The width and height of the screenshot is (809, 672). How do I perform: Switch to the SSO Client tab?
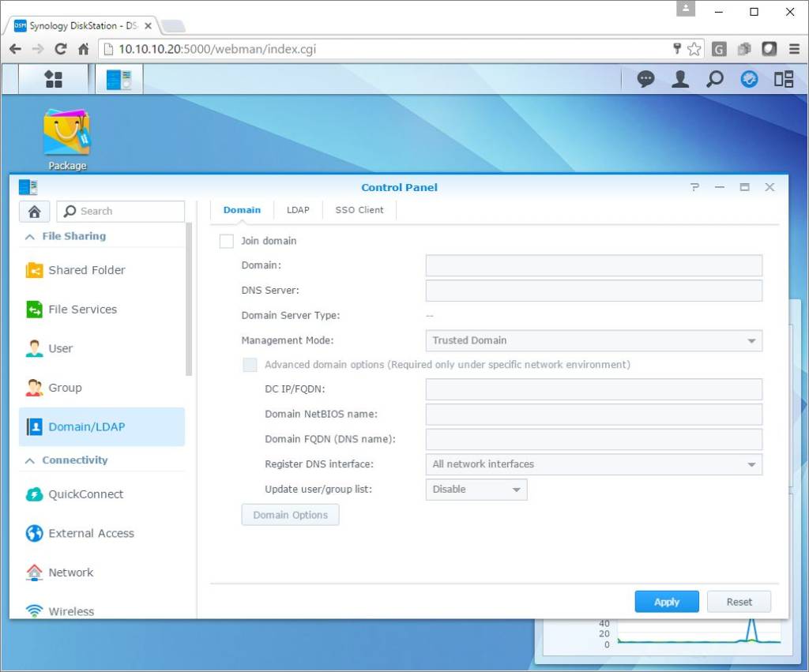[359, 210]
